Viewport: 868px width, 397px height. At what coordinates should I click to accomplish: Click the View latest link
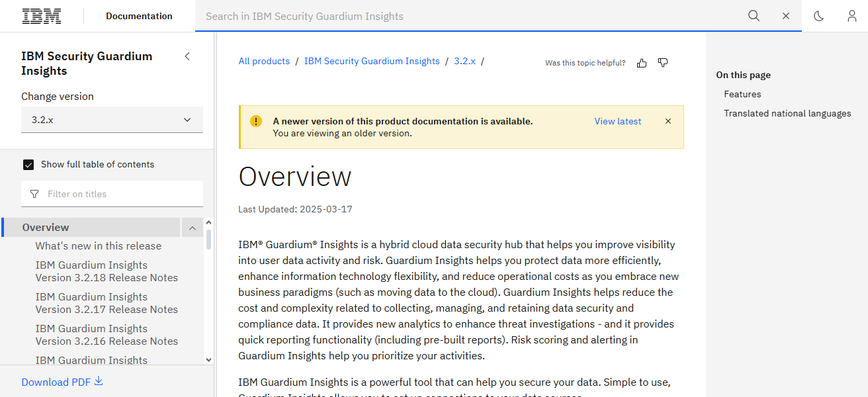coord(617,121)
